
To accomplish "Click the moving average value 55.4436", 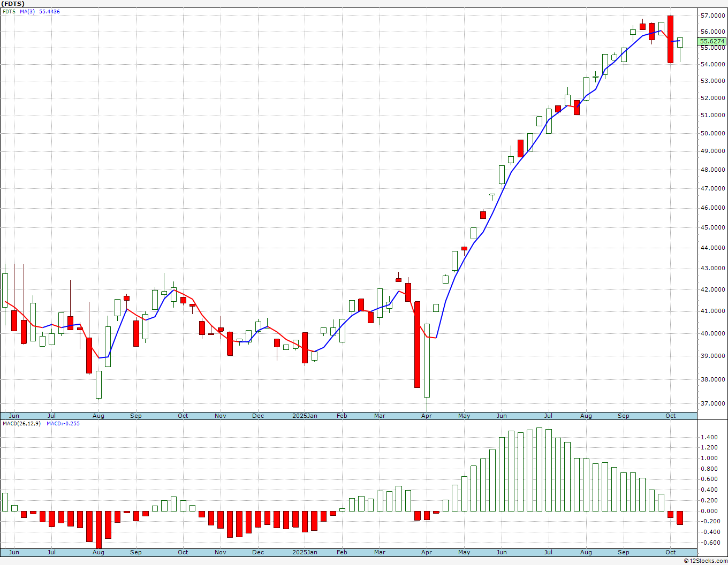I will [49, 12].
